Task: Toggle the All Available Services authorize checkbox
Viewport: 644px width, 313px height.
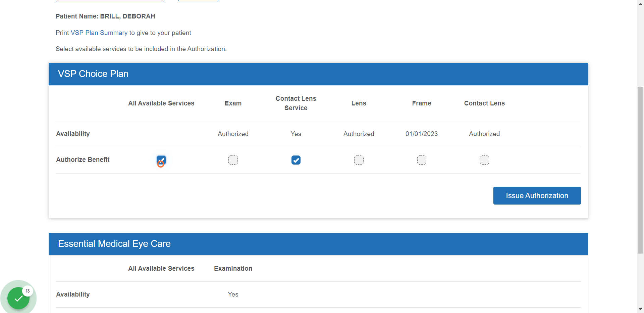Action: click(x=161, y=160)
